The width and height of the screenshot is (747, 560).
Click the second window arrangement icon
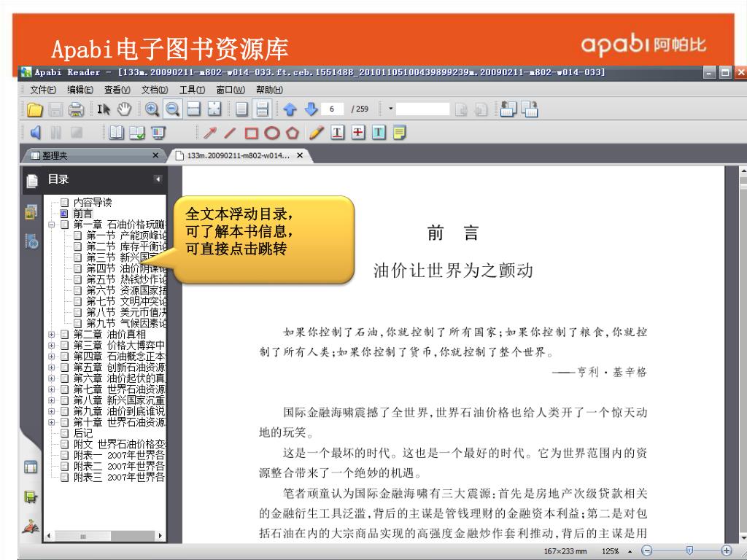pos(530,109)
